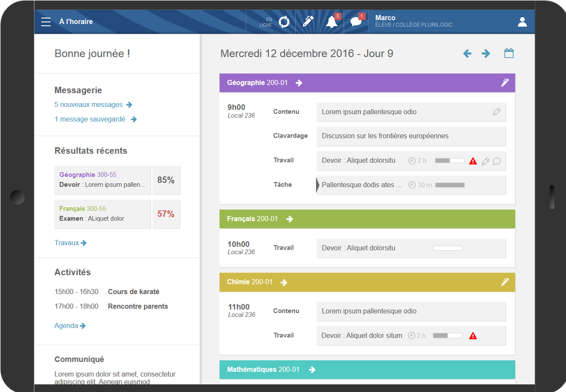Viewport: 566px width, 392px height.
Task: Click the date heading Mercredi 12 décembre
Action: tap(307, 54)
